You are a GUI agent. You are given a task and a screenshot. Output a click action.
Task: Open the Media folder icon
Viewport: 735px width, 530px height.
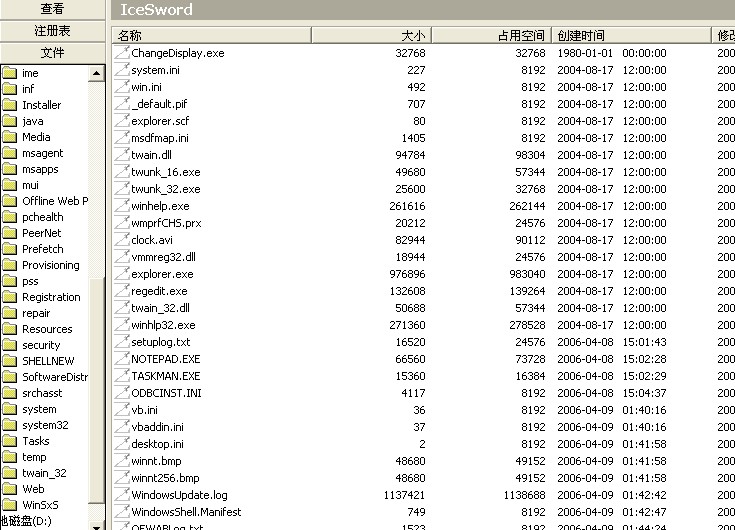click(x=9, y=137)
